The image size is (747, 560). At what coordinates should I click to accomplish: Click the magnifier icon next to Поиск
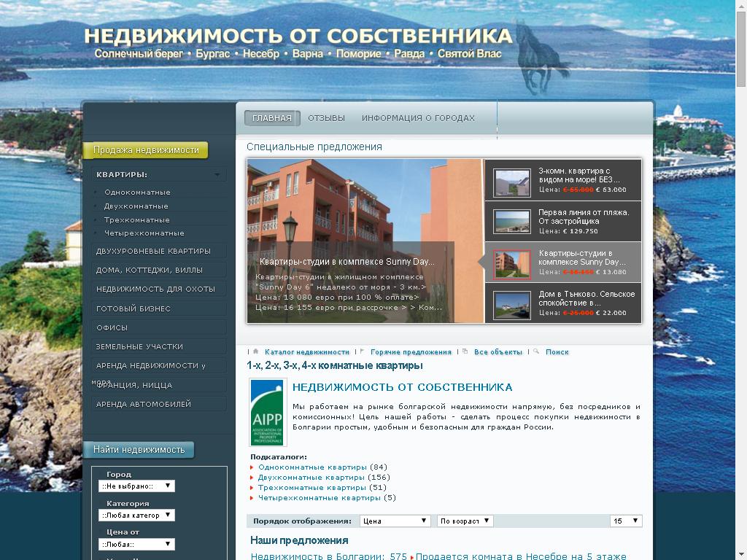(538, 351)
